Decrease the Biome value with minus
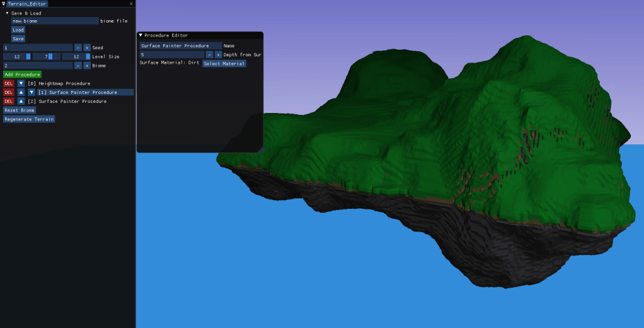The height and width of the screenshot is (328, 644). pyautogui.click(x=78, y=65)
